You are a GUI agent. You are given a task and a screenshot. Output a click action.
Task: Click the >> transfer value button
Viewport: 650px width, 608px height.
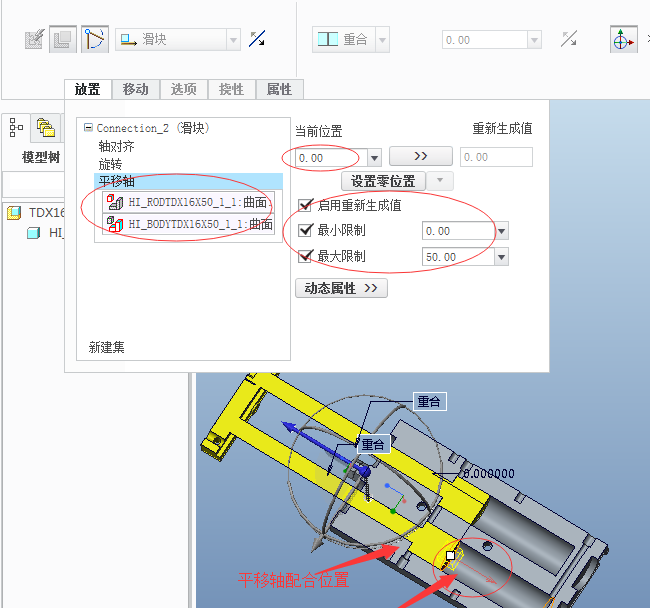[x=421, y=156]
